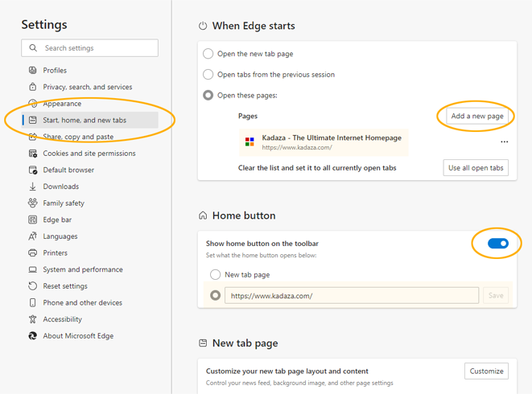This screenshot has width=532, height=394.
Task: Click the Accessibility icon
Action: coord(32,319)
